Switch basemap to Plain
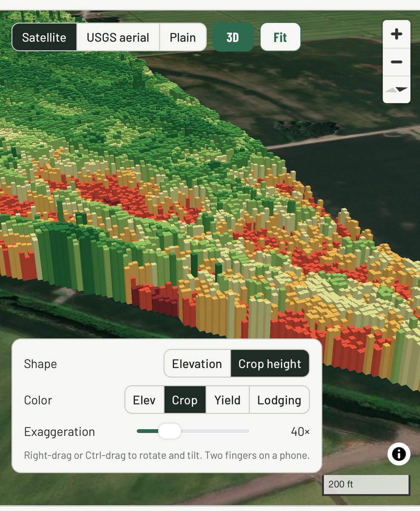420x511 pixels. [x=183, y=37]
